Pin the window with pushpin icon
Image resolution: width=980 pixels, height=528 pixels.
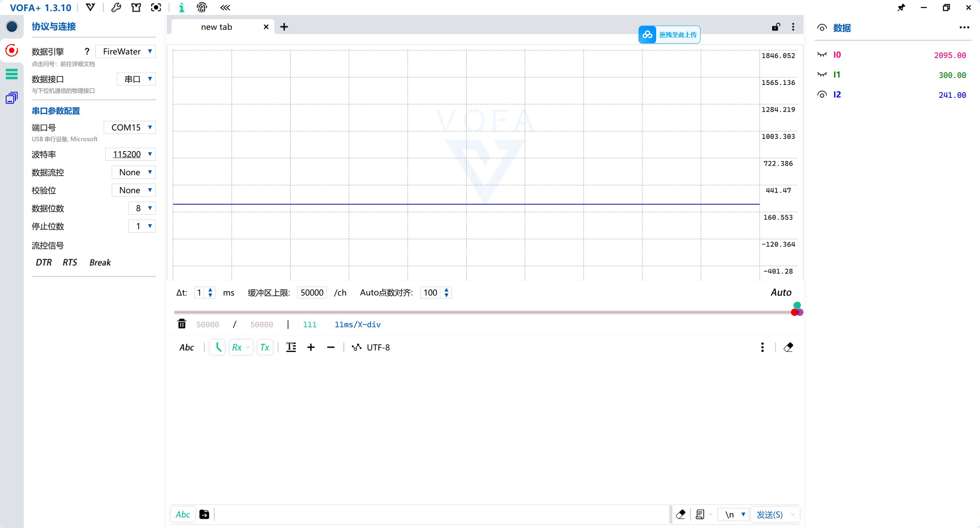pyautogui.click(x=902, y=8)
